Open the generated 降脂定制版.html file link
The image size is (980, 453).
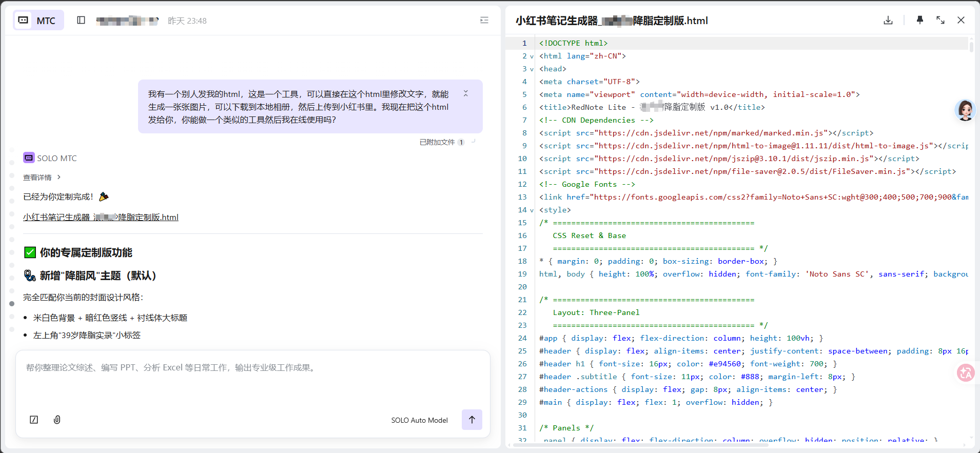click(x=101, y=218)
